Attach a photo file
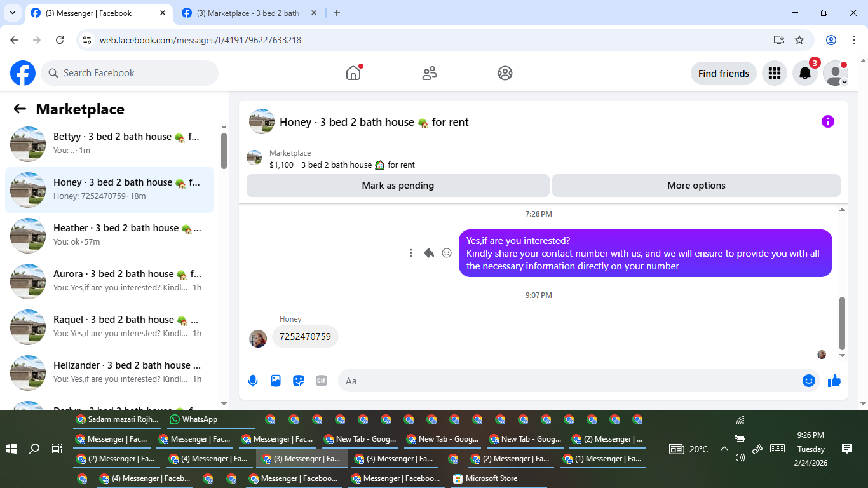868x488 pixels. click(x=276, y=381)
